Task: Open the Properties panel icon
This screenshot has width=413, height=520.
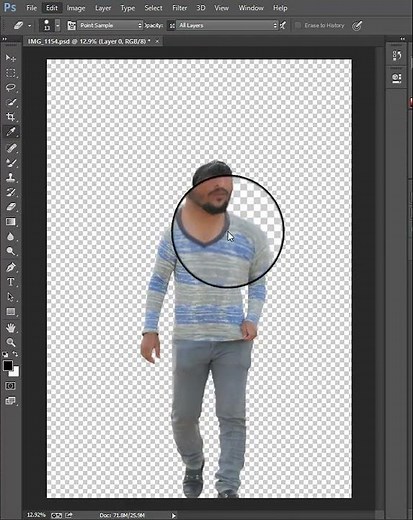Action: click(x=397, y=78)
